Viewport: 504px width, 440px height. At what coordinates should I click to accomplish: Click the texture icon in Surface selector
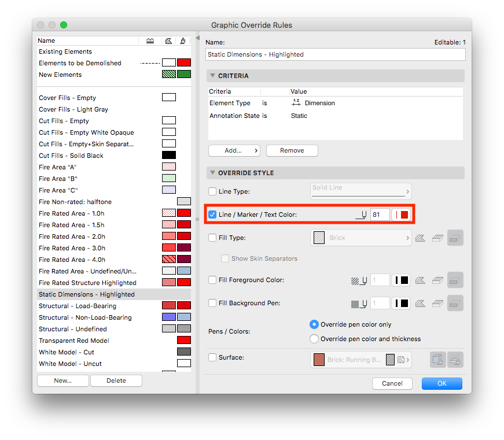(401, 360)
